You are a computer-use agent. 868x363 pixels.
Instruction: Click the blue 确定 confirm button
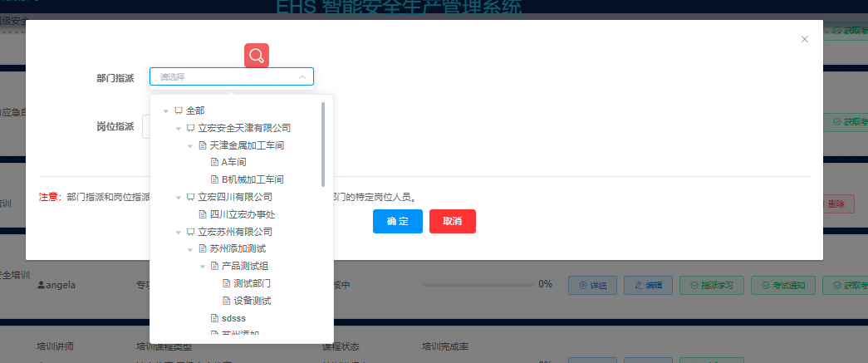pyautogui.click(x=398, y=221)
